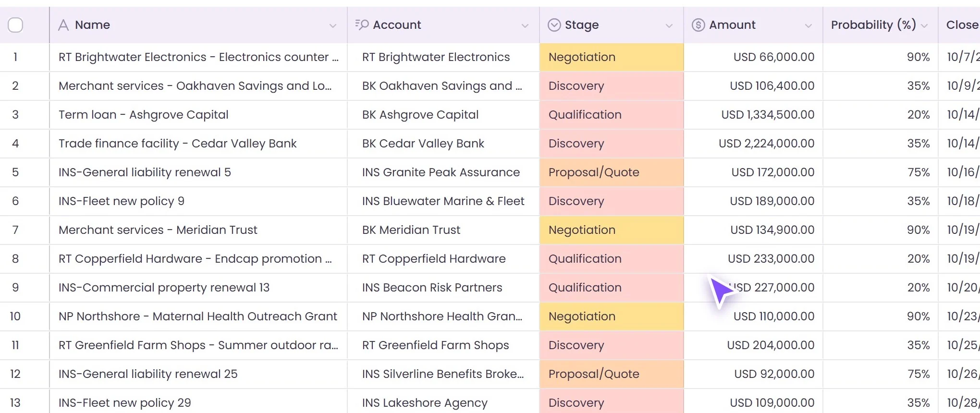Click the Amount column header label
Image resolution: width=980 pixels, height=413 pixels.
(732, 25)
